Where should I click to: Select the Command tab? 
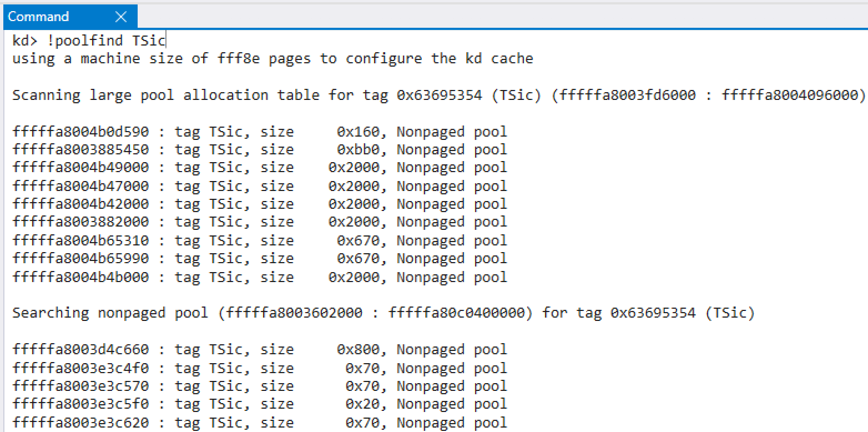coord(38,17)
